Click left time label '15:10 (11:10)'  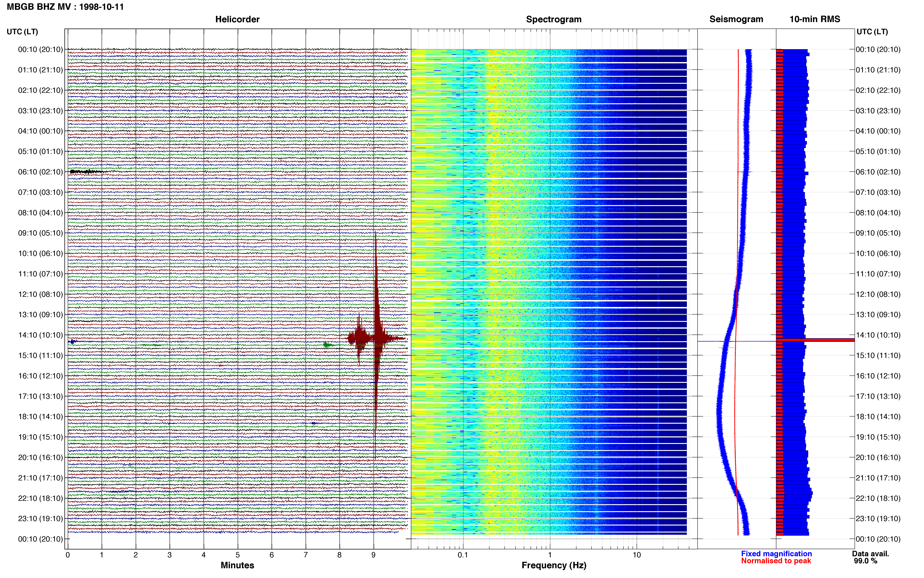point(41,356)
